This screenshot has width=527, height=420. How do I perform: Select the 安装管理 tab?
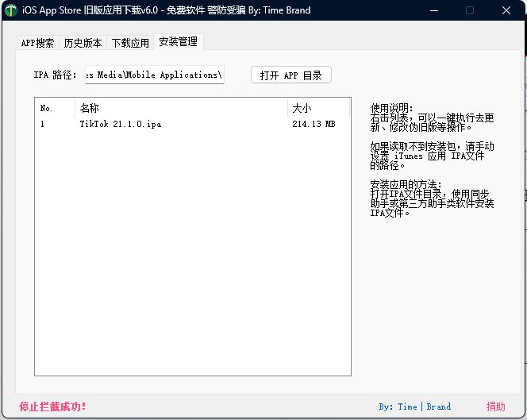coord(178,42)
